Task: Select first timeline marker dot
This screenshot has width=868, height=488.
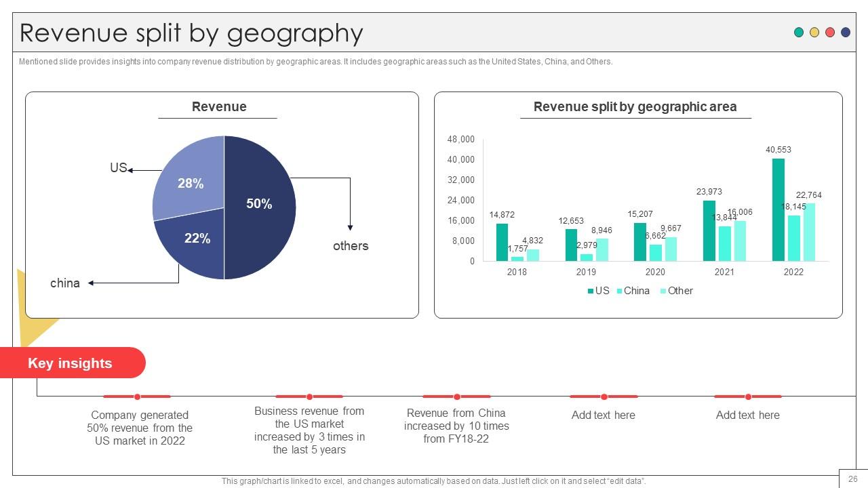Action: [137, 396]
